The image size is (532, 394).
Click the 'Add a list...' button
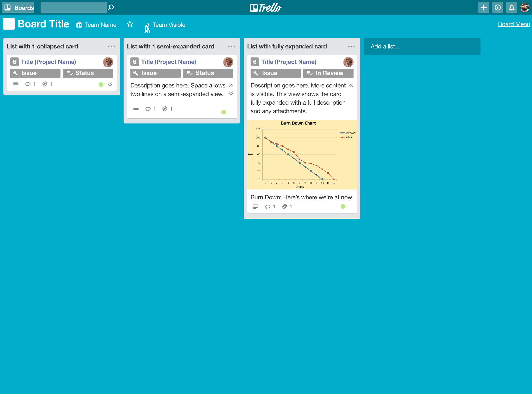coord(422,46)
